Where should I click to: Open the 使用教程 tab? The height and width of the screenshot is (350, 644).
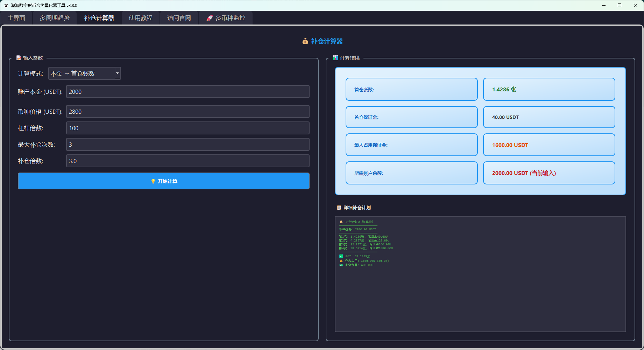click(140, 18)
